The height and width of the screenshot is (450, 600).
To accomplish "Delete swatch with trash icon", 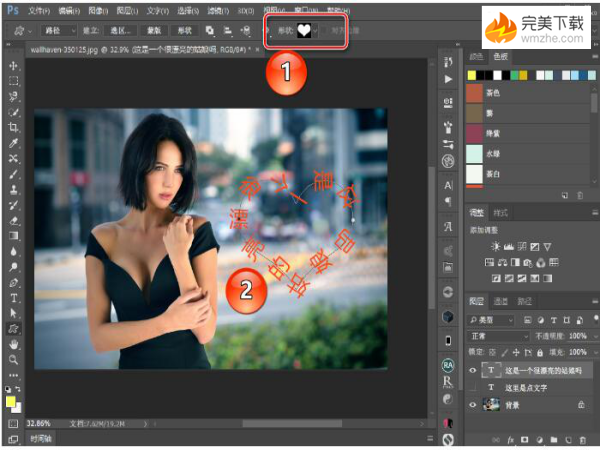I will pyautogui.click(x=580, y=196).
